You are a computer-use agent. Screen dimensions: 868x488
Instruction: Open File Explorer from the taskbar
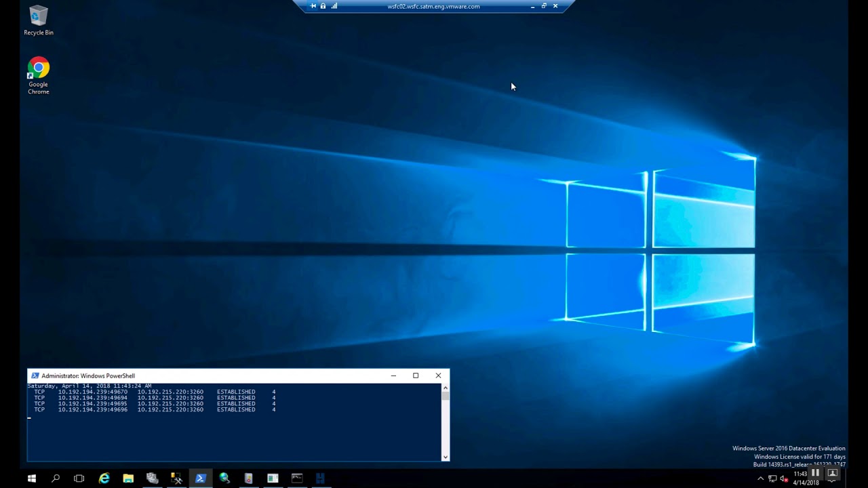coord(128,479)
